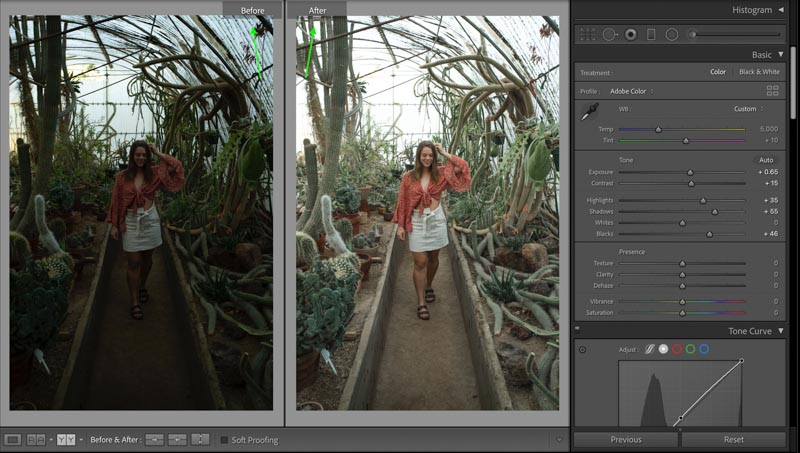The image size is (800, 453).
Task: Select the Radial Filter tool
Action: pyautogui.click(x=672, y=34)
